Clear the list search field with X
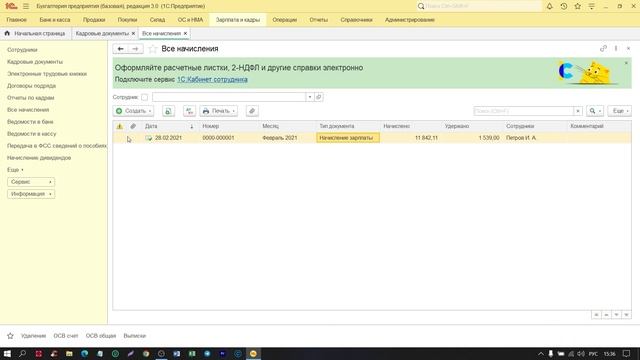The image size is (640, 360). (x=578, y=111)
